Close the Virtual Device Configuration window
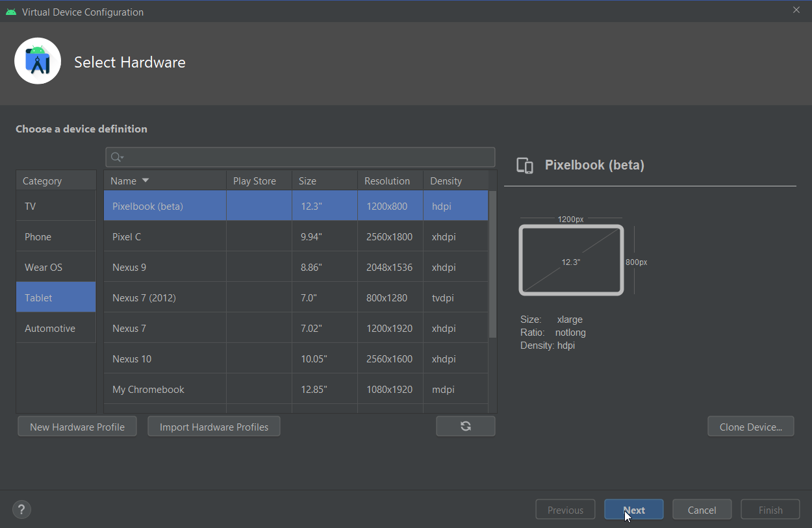Viewport: 812px width, 528px height. (x=796, y=10)
